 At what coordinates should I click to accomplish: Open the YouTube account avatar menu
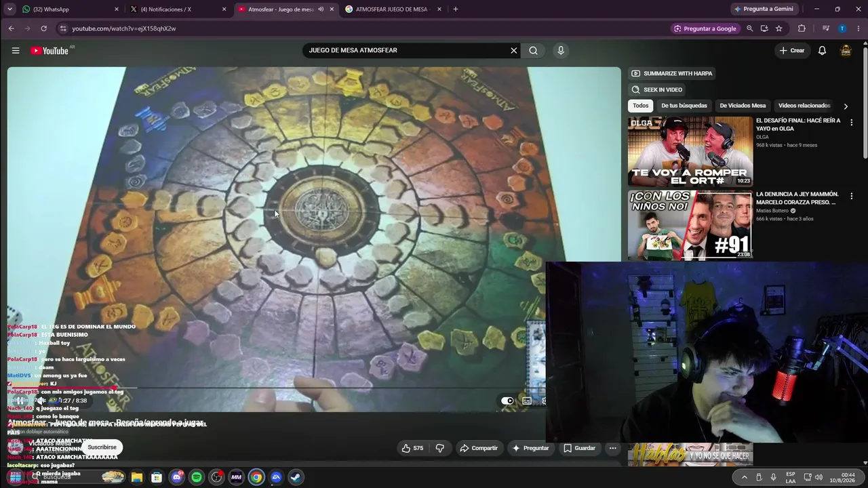click(x=846, y=50)
